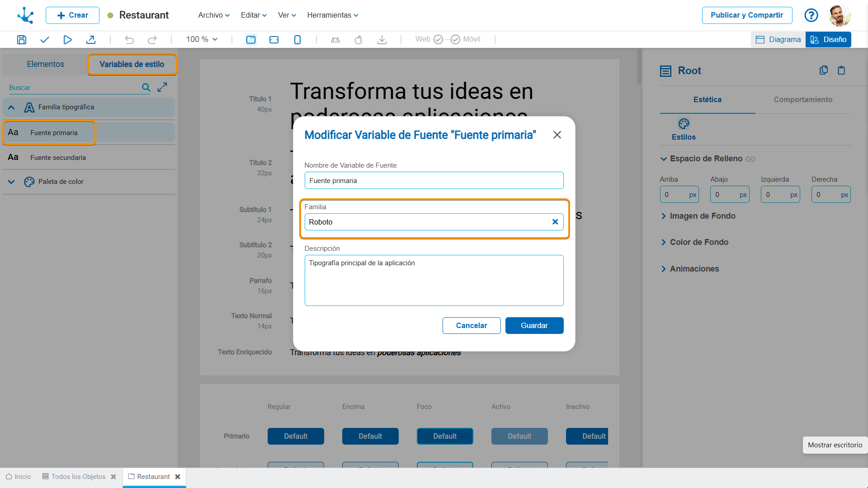Switch to Diagrama view
The image size is (868, 488).
tap(778, 40)
